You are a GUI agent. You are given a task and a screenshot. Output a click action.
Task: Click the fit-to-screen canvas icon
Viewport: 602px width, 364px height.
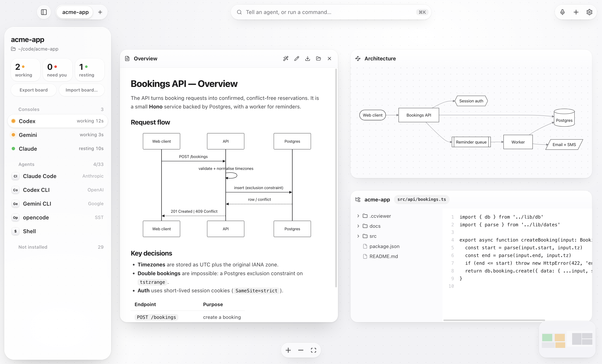(314, 350)
